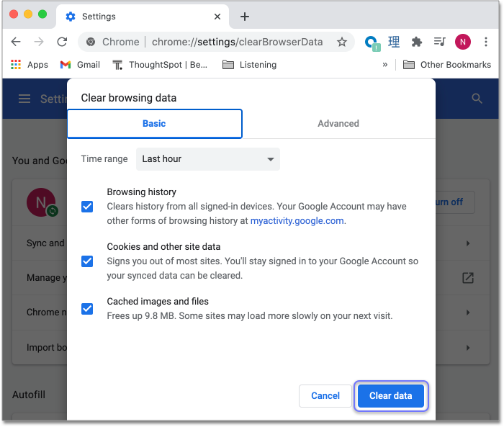Click the Cookies and other site data label

163,246
